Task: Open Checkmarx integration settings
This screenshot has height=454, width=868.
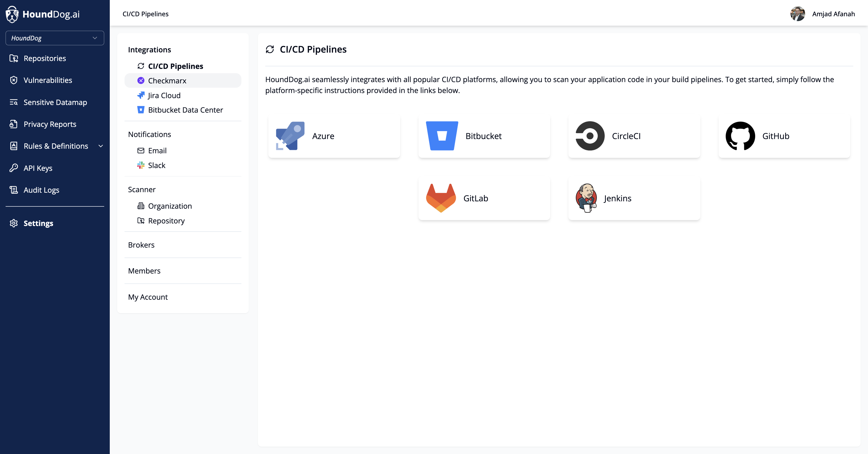Action: pos(183,81)
